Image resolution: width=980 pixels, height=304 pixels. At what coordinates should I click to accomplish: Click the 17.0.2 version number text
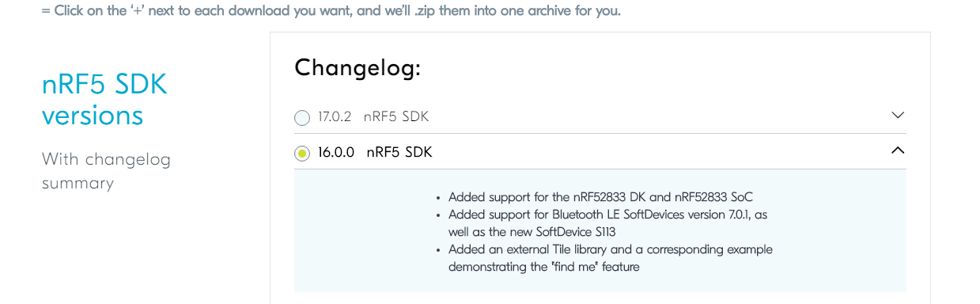coord(335,117)
